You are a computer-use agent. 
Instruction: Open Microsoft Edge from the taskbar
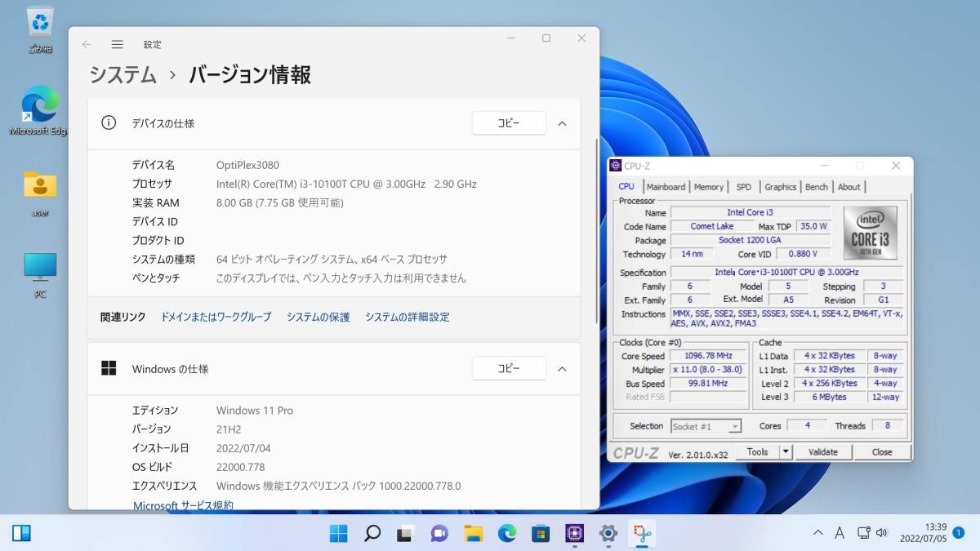(x=507, y=534)
